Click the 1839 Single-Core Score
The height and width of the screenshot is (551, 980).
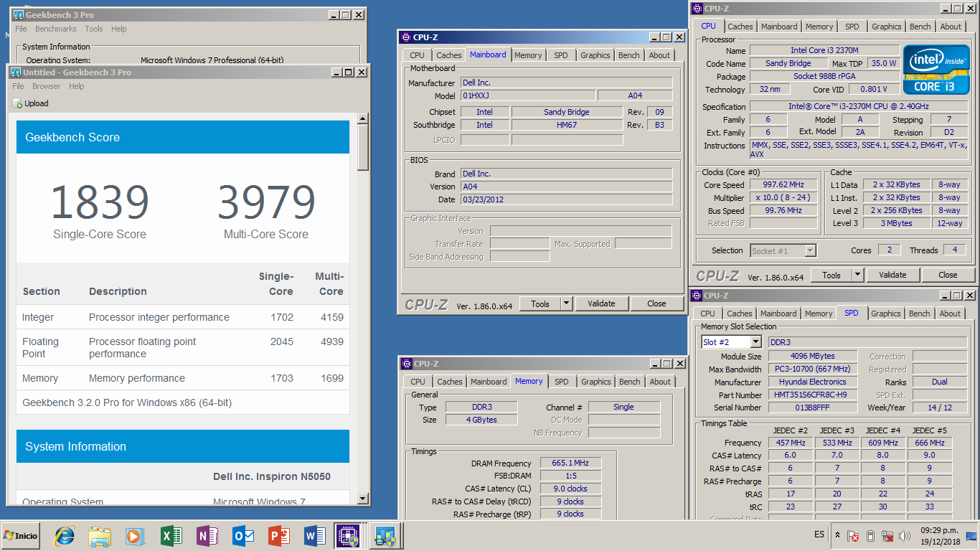click(100, 202)
